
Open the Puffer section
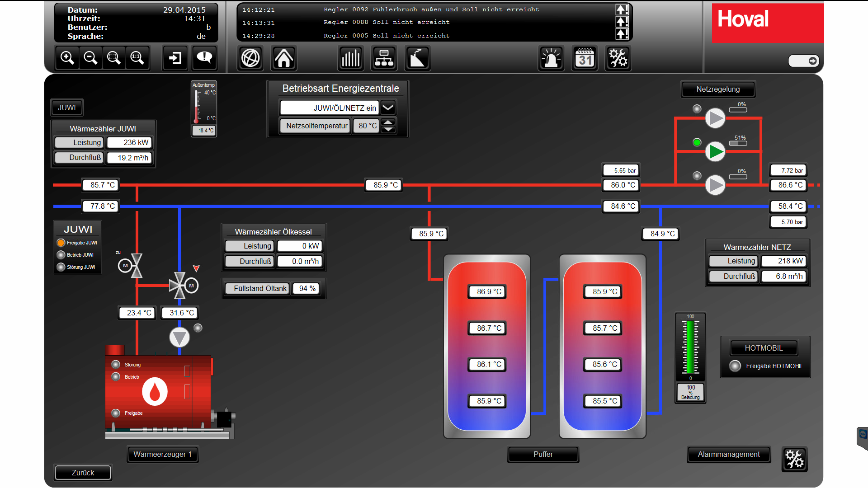click(543, 454)
